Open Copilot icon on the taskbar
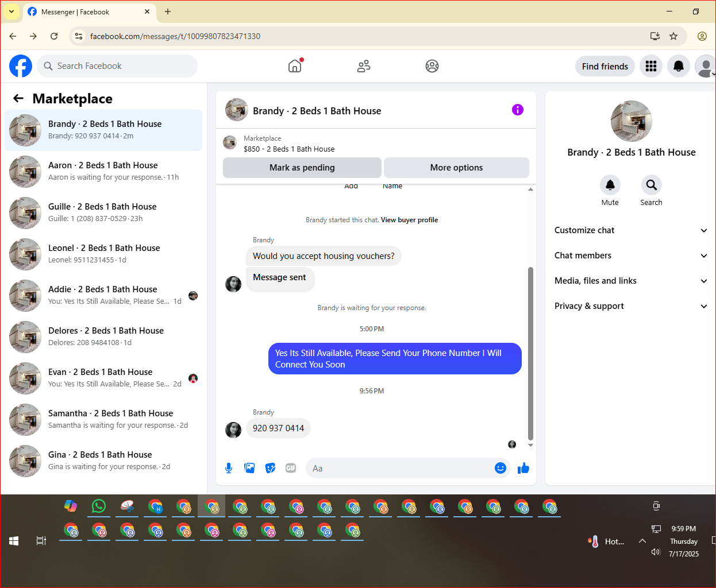 pos(71,506)
